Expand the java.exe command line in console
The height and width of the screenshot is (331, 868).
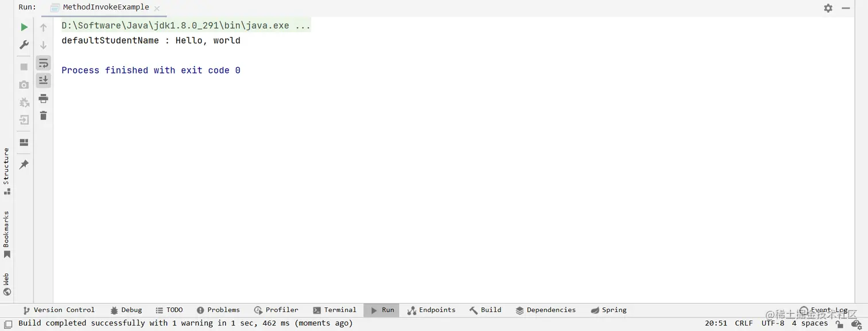186,26
